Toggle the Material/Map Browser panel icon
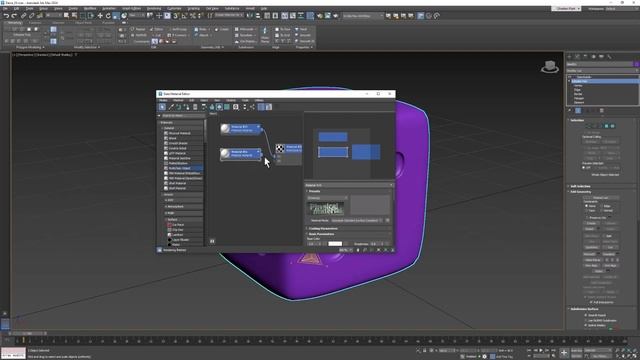This screenshot has height=360, width=640. (261, 107)
